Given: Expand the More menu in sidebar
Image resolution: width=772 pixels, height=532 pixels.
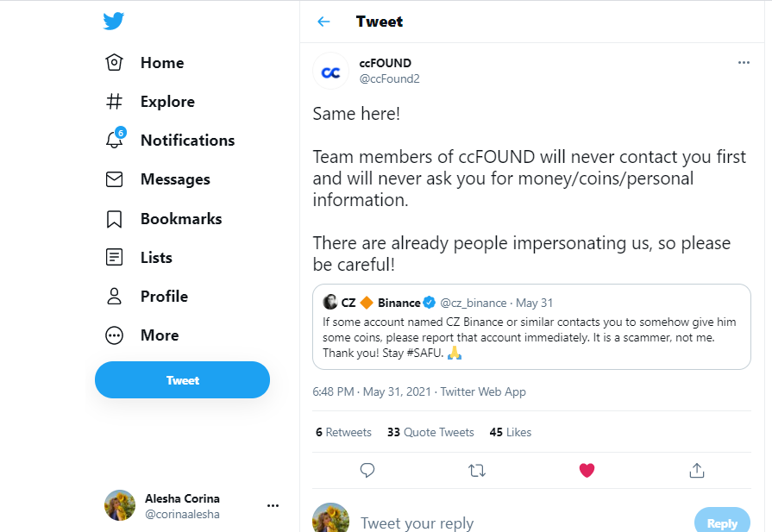Looking at the screenshot, I should coord(142,335).
